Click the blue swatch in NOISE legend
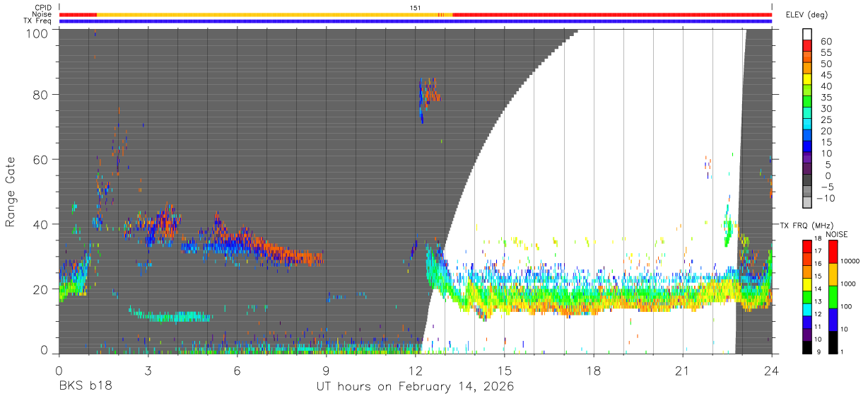The width and height of the screenshot is (868, 401). click(831, 320)
